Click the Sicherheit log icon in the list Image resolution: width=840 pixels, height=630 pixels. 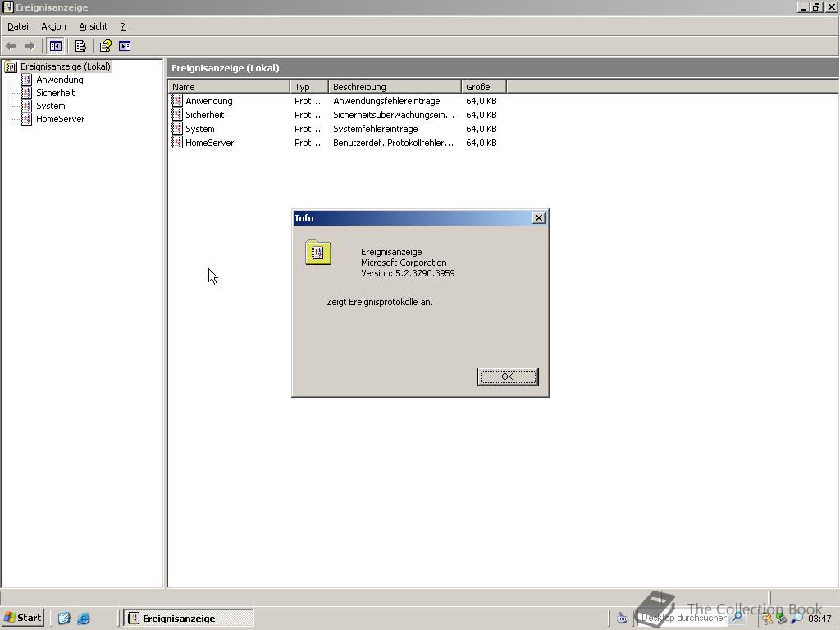(x=177, y=114)
